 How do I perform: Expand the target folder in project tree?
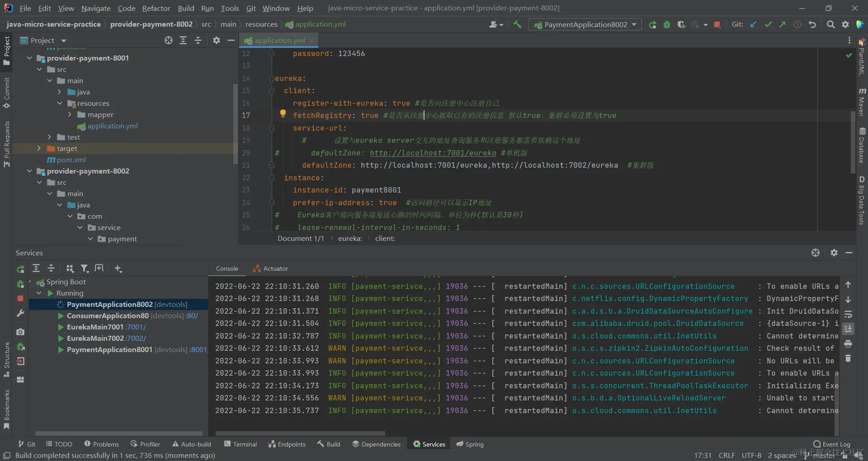(x=39, y=148)
